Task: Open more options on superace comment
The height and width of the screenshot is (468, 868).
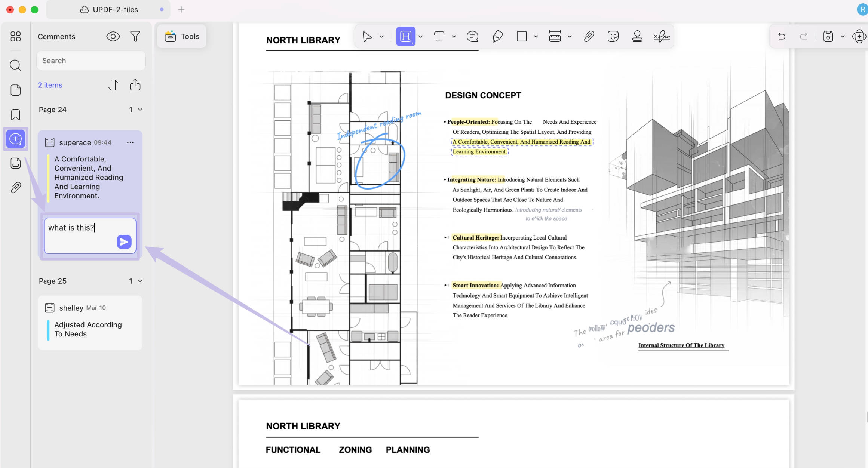Action: click(130, 142)
